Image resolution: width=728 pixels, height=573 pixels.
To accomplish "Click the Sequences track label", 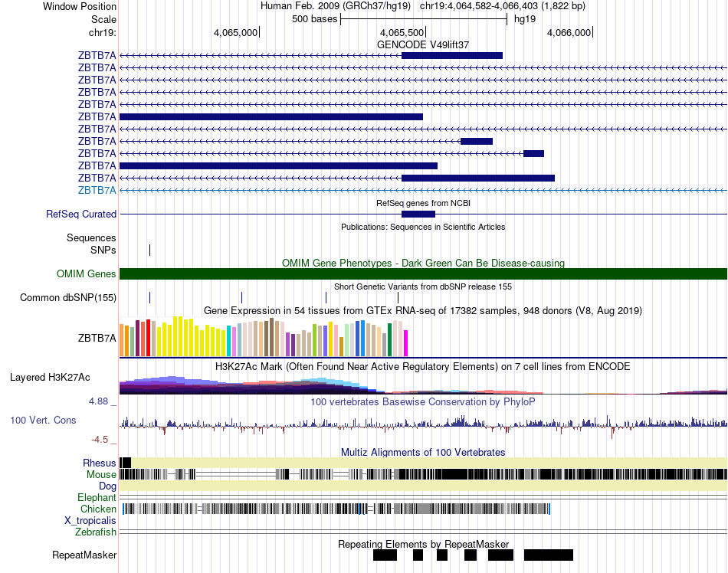I will coord(91,238).
